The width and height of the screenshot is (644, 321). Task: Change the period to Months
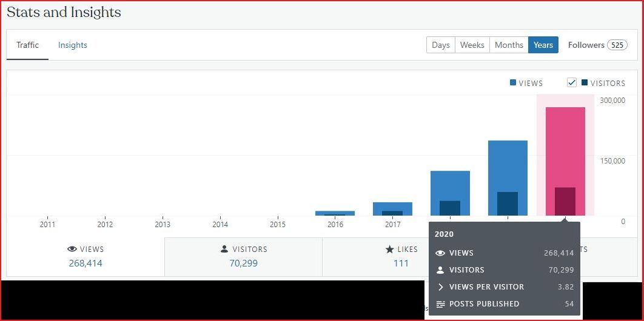(x=509, y=45)
